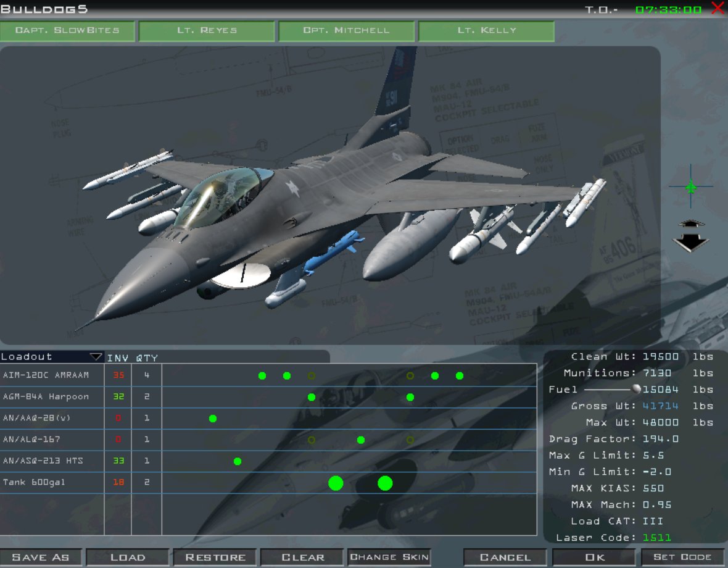The height and width of the screenshot is (568, 728).
Task: Click the QTY column header
Action: (x=147, y=358)
